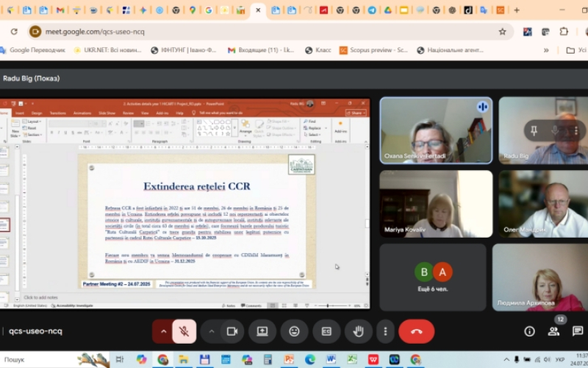
Task: Open Windows Task View on the taskbar
Action: tap(120, 359)
